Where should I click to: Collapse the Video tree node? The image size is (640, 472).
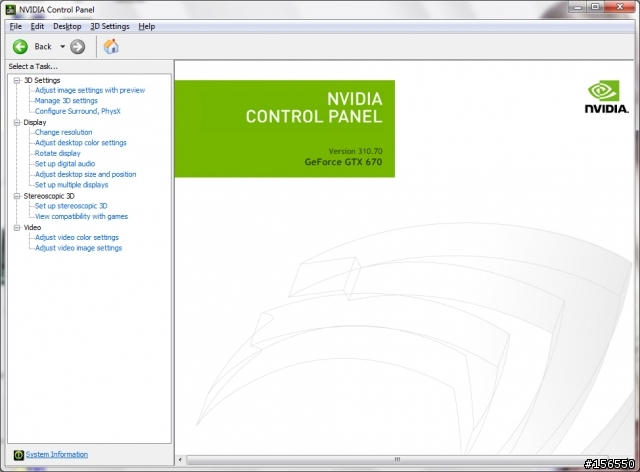coord(17,227)
